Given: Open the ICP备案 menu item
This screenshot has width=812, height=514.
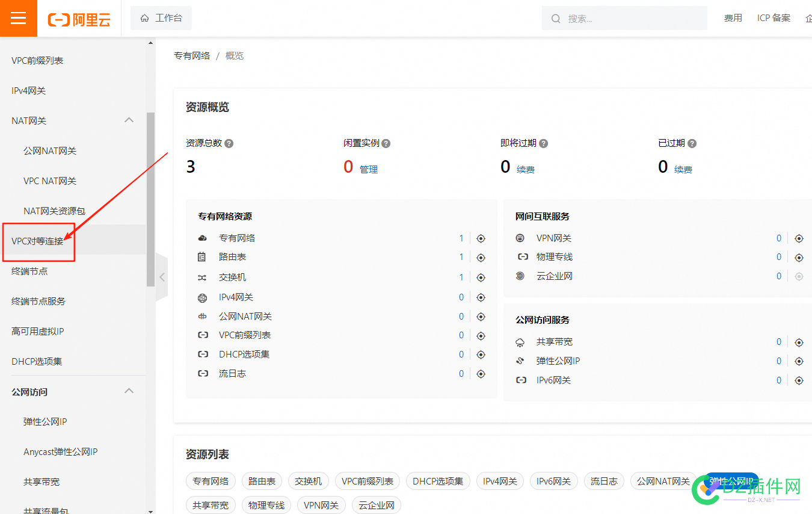Looking at the screenshot, I should pyautogui.click(x=774, y=18).
